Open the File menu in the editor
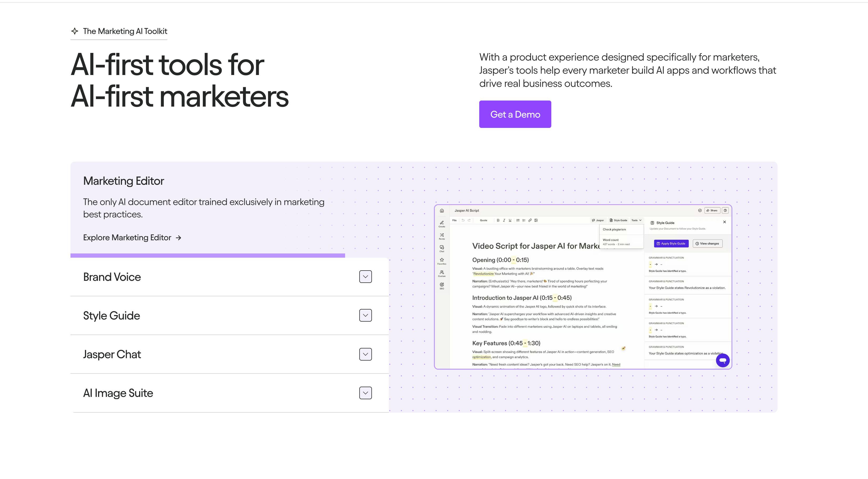Viewport: 868px width, 479px height. click(x=454, y=221)
